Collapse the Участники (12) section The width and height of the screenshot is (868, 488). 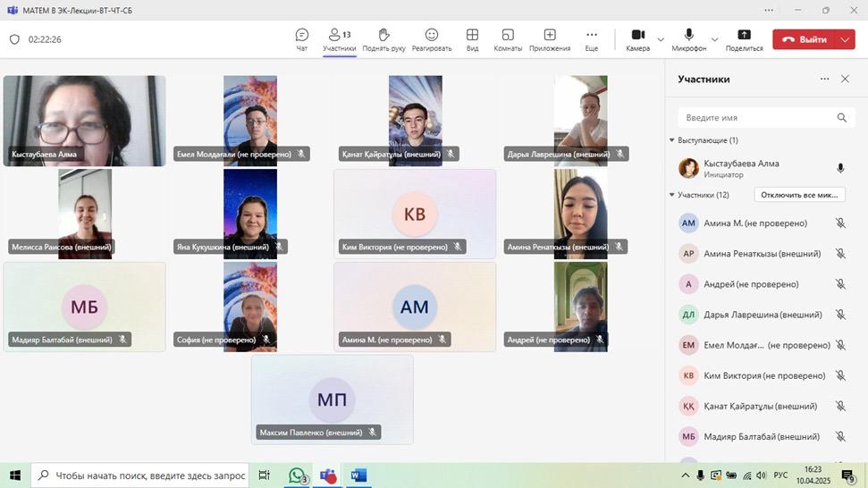click(672, 195)
